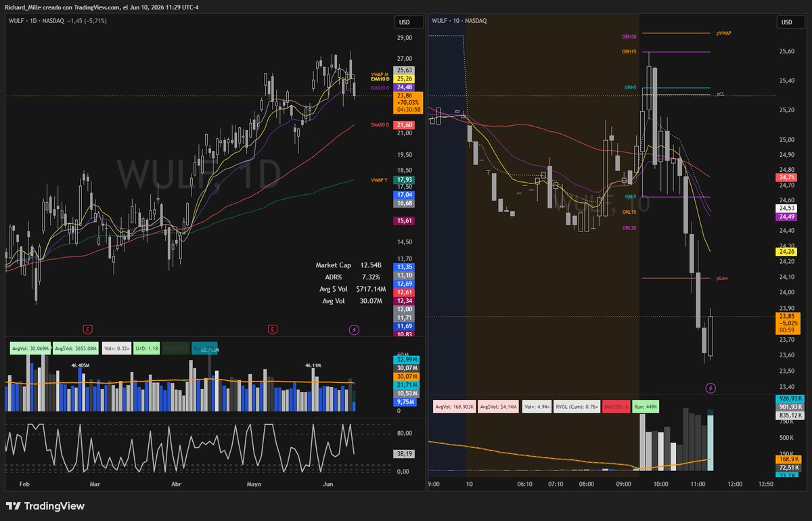Click the yellow EMA10 D price label 25,26
The height and width of the screenshot is (521, 812).
(x=405, y=78)
